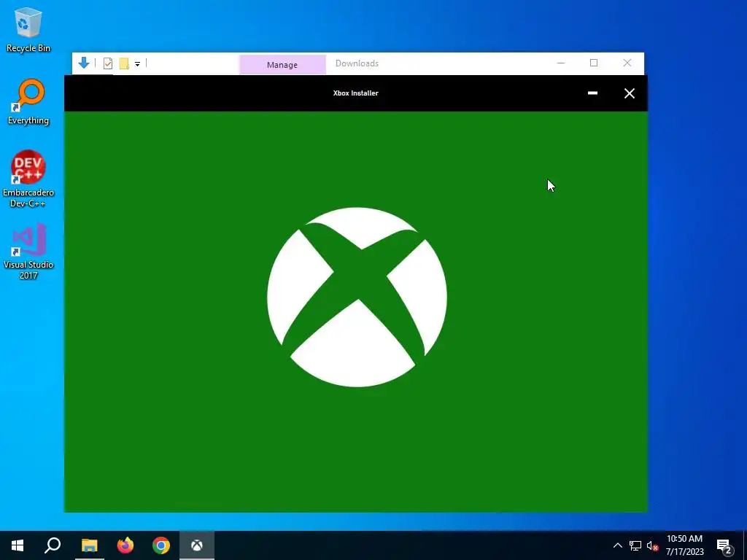The height and width of the screenshot is (560, 747).
Task: Click the New Folder icon in Explorer toolbar
Action: pyautogui.click(x=124, y=63)
